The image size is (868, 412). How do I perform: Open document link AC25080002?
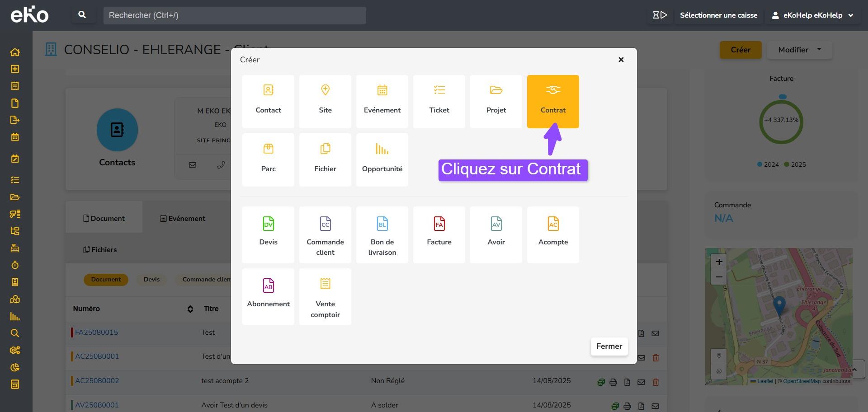pos(97,381)
